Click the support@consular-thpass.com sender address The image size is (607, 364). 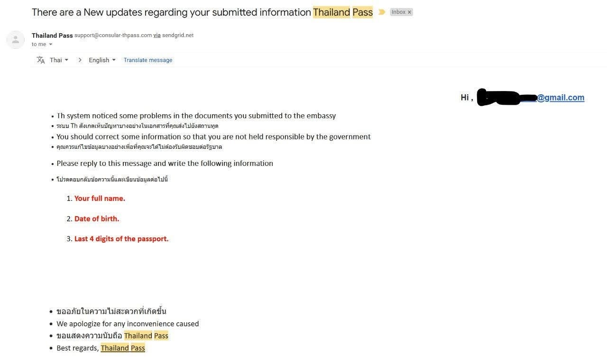[113, 36]
